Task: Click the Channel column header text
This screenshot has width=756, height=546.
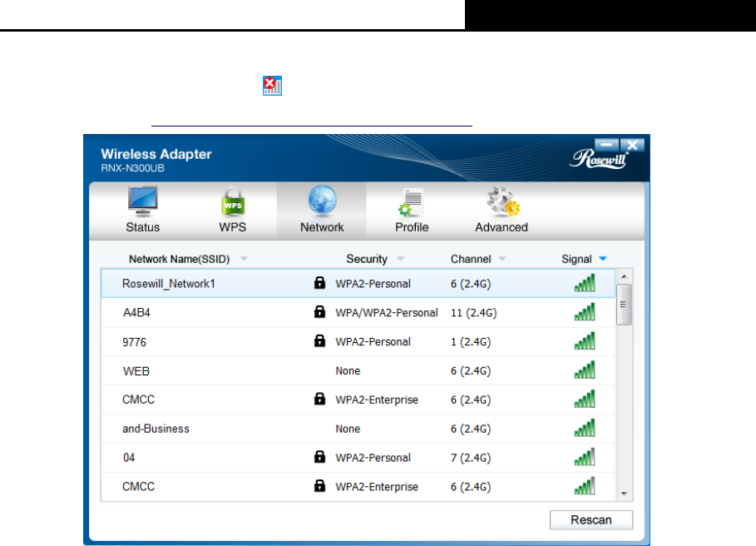Action: [x=471, y=259]
